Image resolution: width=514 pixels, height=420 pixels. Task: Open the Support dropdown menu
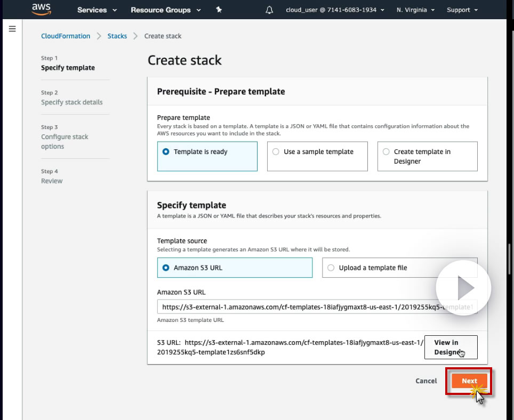pyautogui.click(x=462, y=10)
